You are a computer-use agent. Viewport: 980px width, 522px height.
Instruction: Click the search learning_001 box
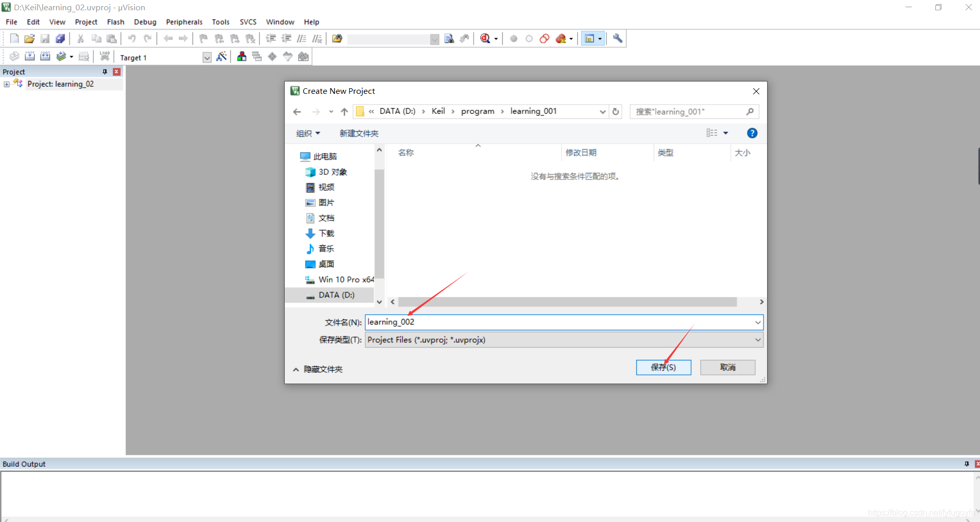694,111
